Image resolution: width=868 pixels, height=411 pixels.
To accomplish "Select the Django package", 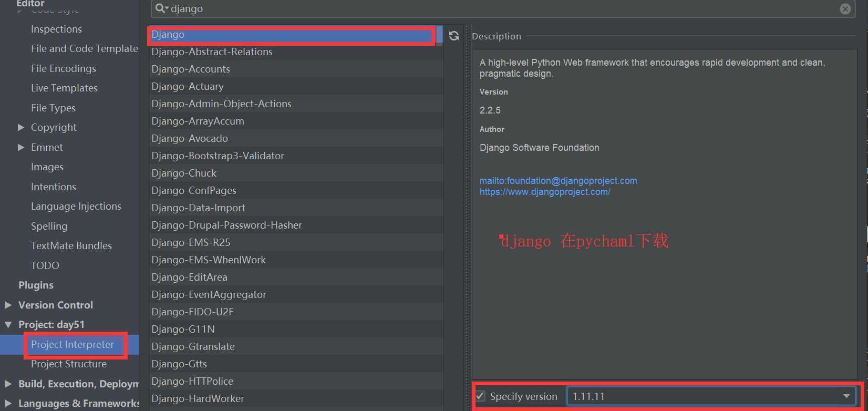I will (x=292, y=35).
